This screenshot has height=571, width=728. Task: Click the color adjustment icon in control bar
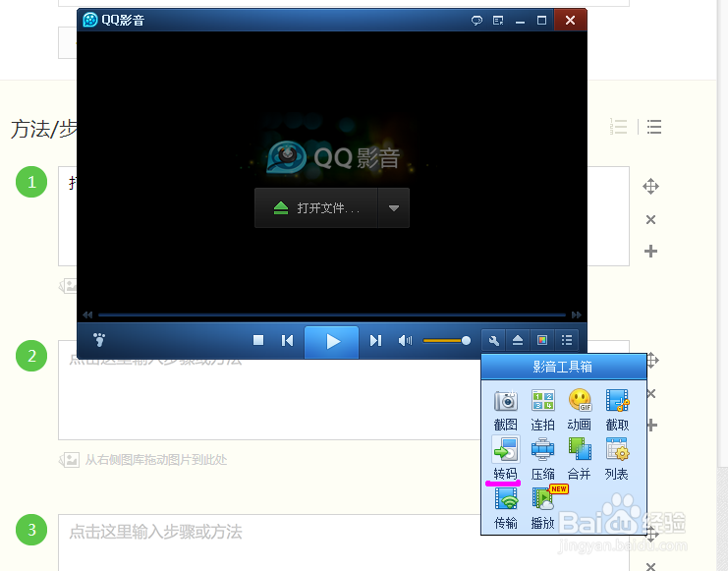[541, 341]
